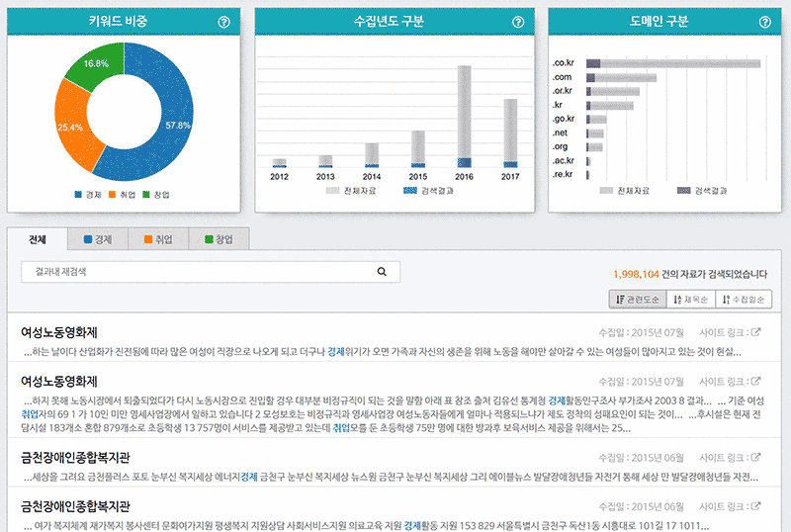Open site link icon of last 금천장애인종합복지관 result
Image resolution: width=791 pixels, height=532 pixels.
pos(756,506)
